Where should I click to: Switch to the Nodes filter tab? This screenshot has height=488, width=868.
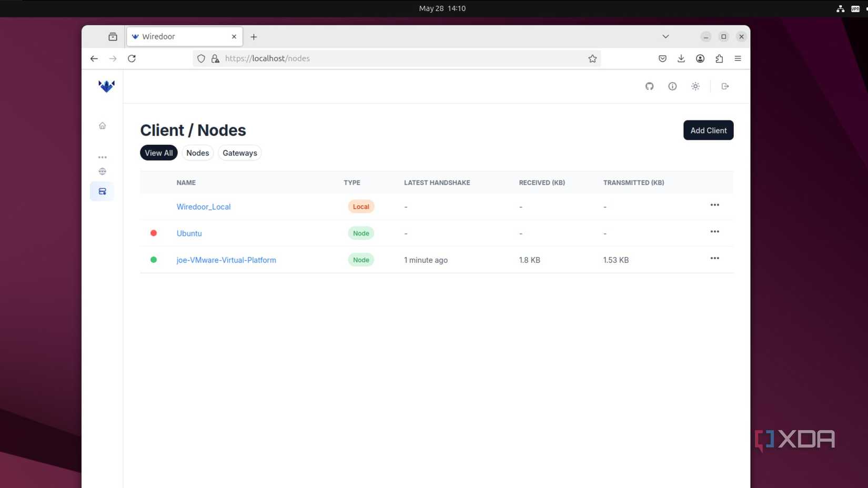click(198, 153)
